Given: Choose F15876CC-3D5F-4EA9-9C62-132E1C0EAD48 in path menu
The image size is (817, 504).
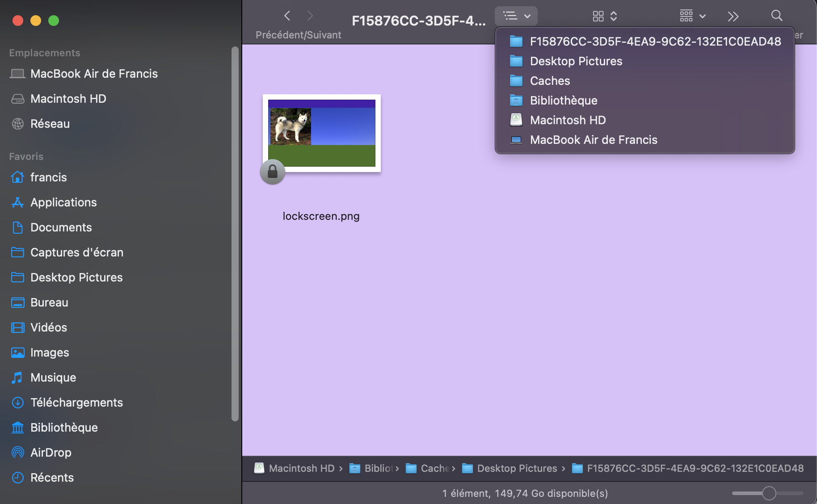Looking at the screenshot, I should coord(645,42).
